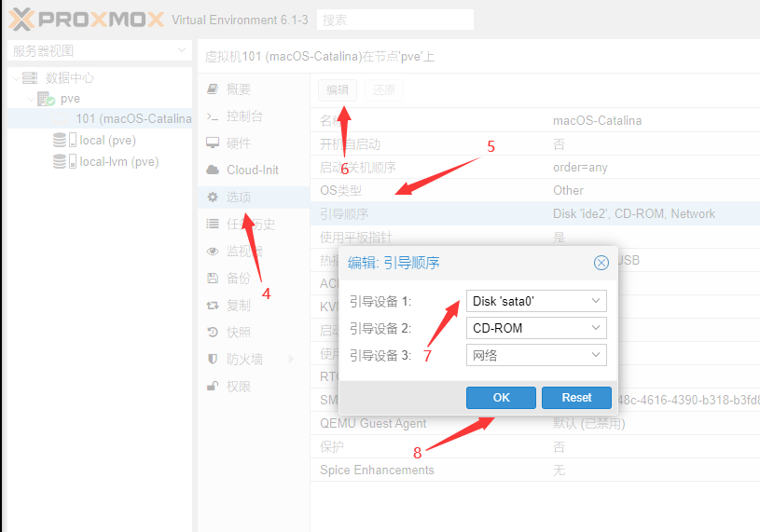Open 权限 permissions menu item

[x=238, y=387]
